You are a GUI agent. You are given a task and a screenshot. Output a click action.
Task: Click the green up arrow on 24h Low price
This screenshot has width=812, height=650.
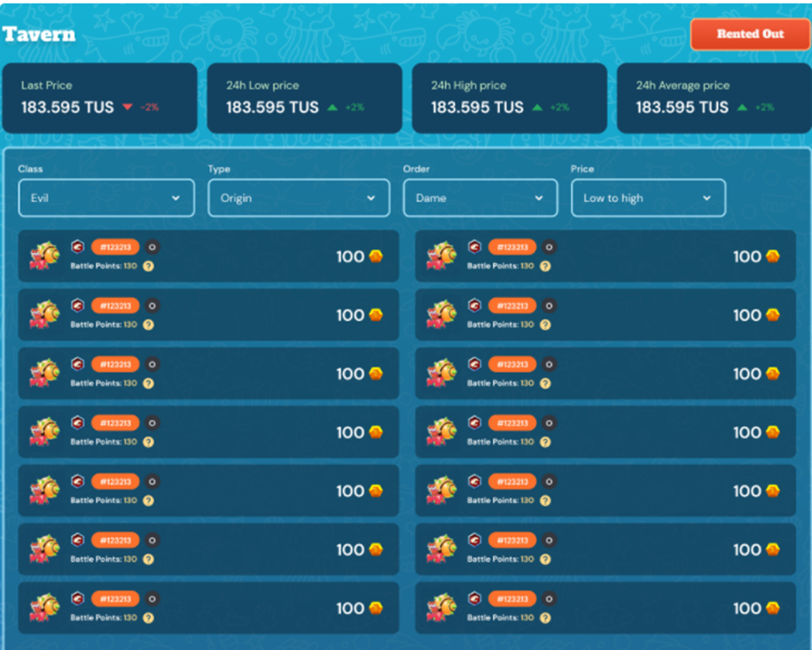(x=333, y=107)
